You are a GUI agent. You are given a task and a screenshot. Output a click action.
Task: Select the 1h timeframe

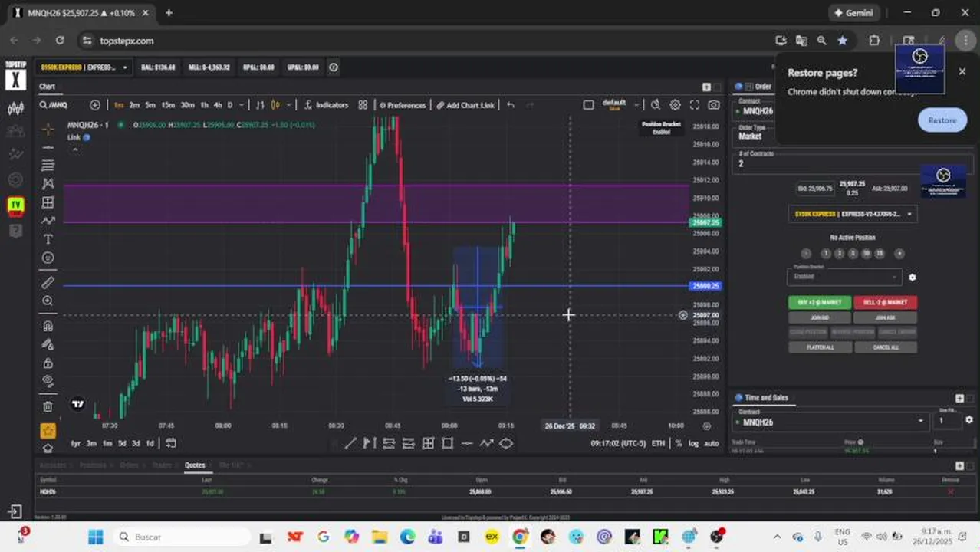pyautogui.click(x=205, y=105)
